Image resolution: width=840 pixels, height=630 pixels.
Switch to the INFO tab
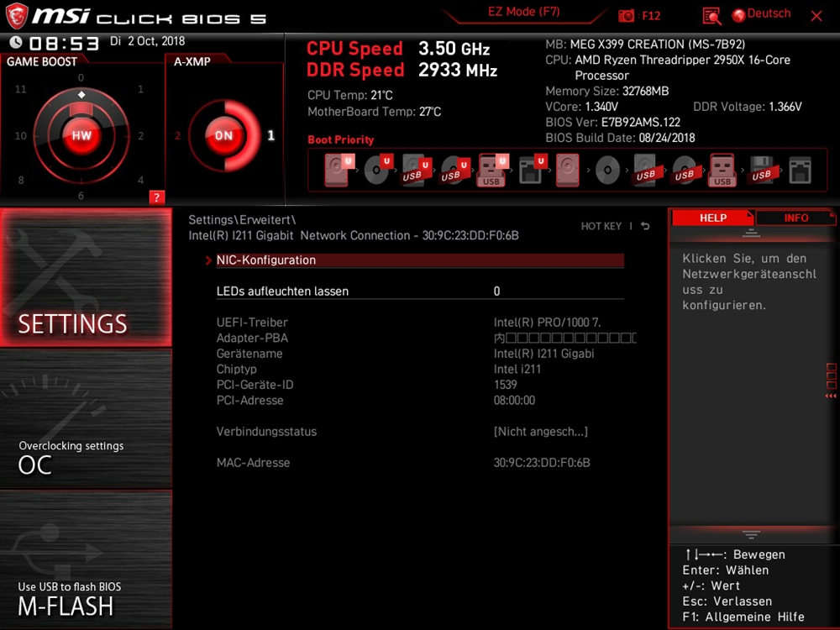795,218
